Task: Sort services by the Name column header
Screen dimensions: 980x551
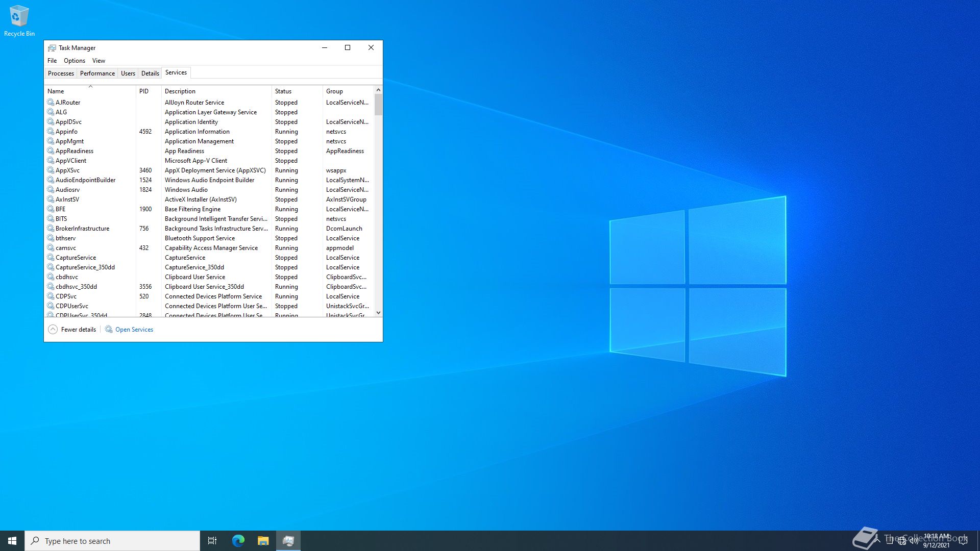Action: pos(90,91)
